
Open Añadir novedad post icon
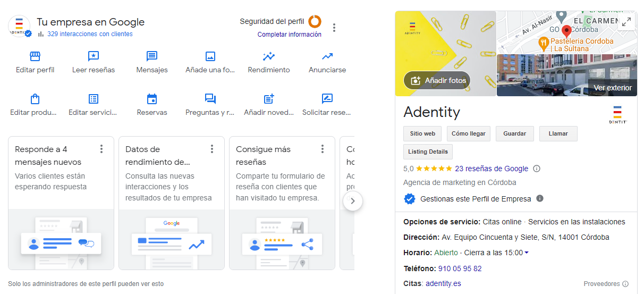pos(269,99)
